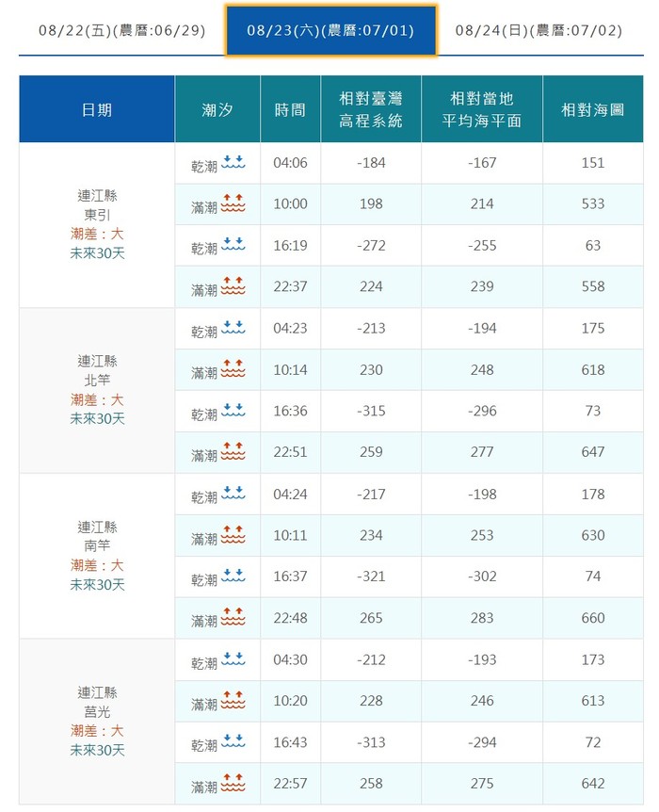Open 未來30天 link for 北竿

click(x=97, y=418)
